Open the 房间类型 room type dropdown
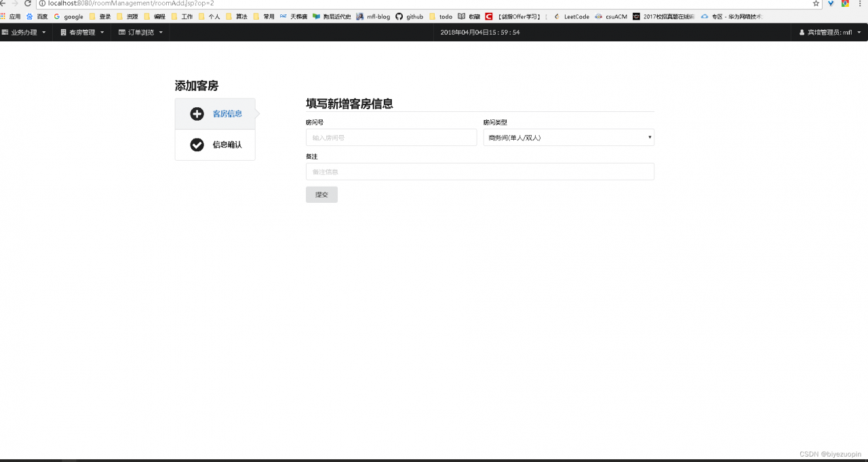This screenshot has height=462, width=868. point(568,137)
